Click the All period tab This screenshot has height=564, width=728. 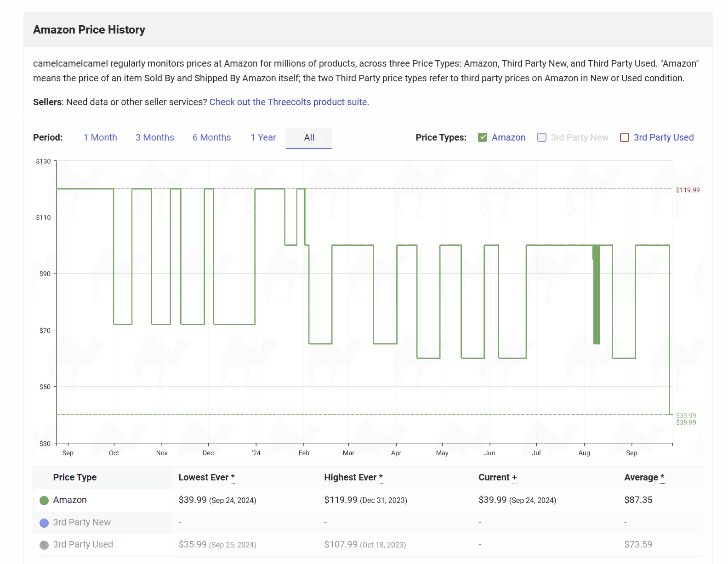309,137
